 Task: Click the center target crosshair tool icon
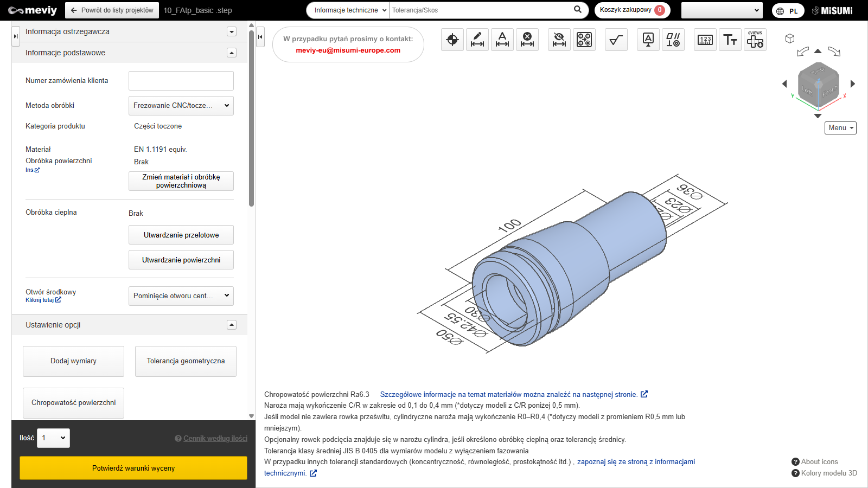pyautogui.click(x=452, y=40)
